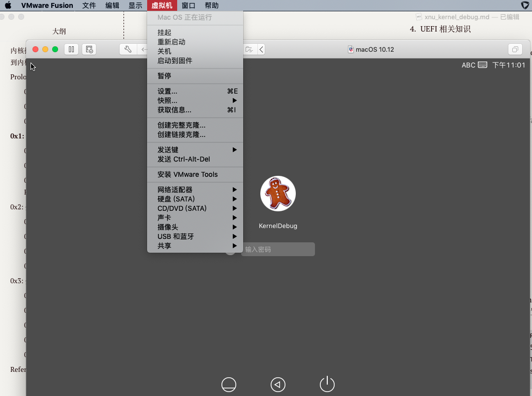The image size is (532, 396).
Task: Click '4. UEFI 相关知识' heading in document
Action: 440,29
